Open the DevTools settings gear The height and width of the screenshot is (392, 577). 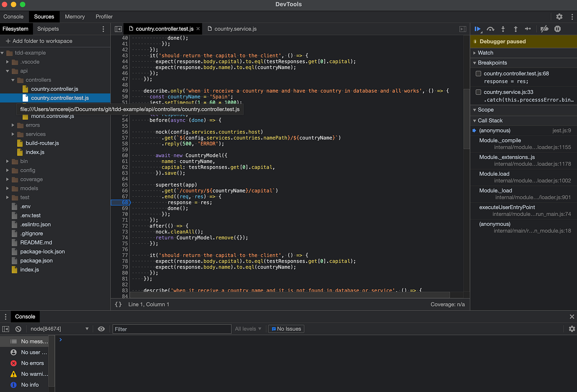(x=559, y=16)
